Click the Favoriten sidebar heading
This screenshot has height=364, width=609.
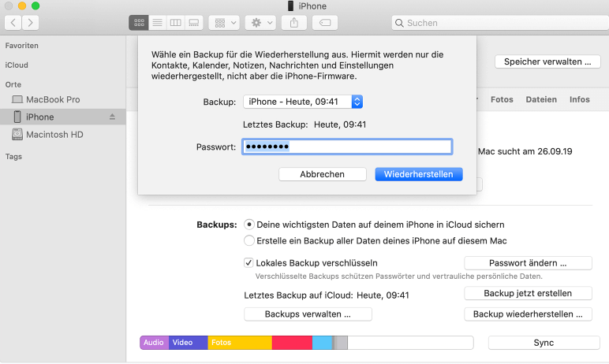point(22,46)
